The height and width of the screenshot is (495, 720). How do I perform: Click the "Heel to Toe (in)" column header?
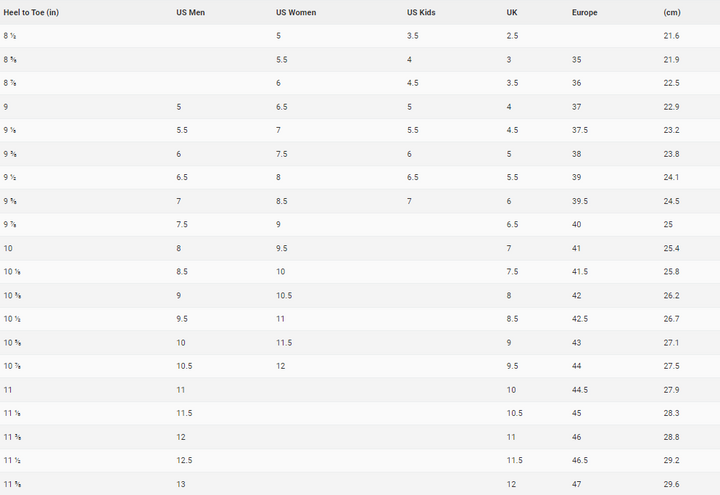[x=32, y=12]
